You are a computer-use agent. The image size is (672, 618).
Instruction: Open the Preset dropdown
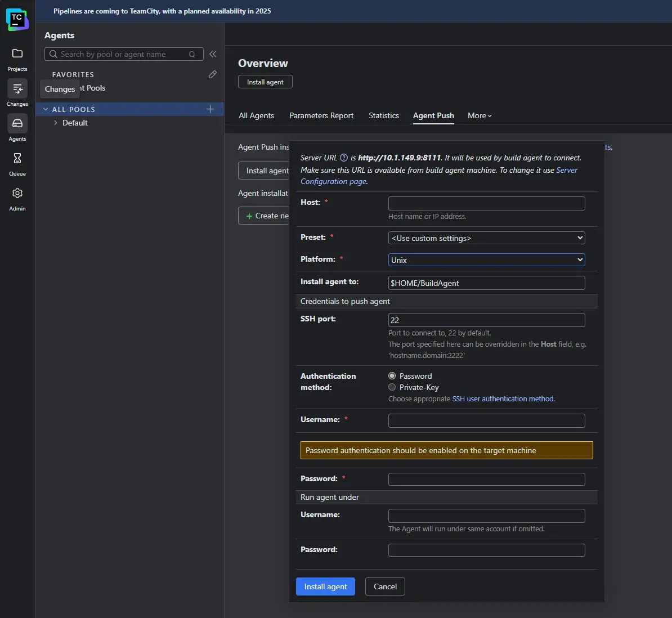click(x=486, y=238)
